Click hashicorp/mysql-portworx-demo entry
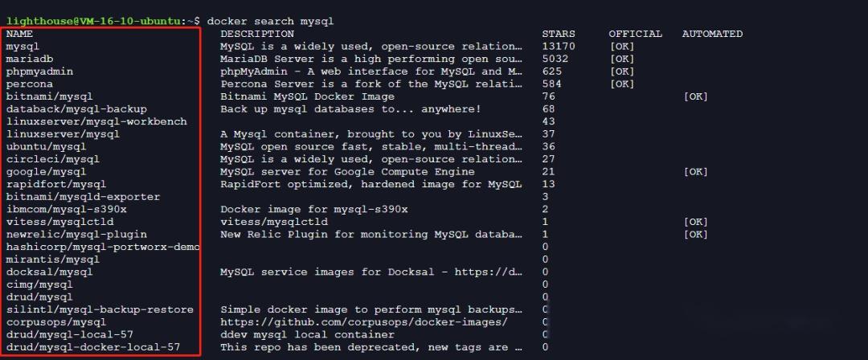 pyautogui.click(x=102, y=247)
